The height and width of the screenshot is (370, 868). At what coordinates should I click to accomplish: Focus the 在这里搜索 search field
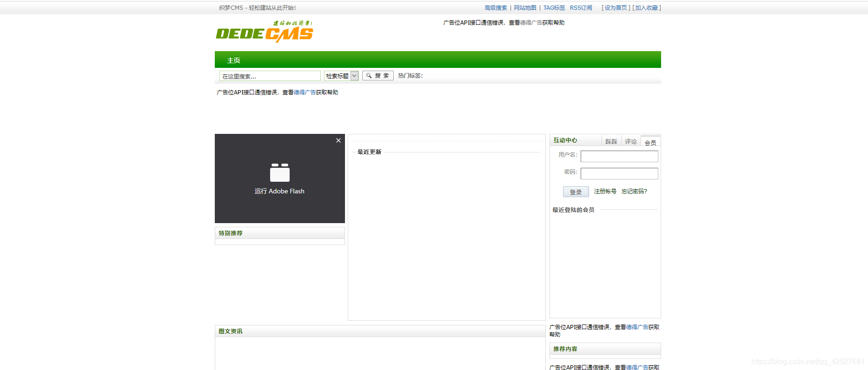270,76
